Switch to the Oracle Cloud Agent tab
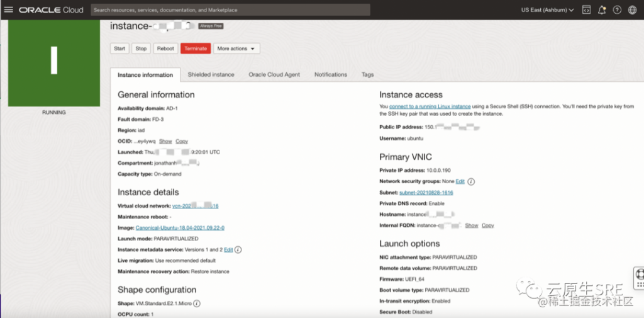 pos(274,74)
